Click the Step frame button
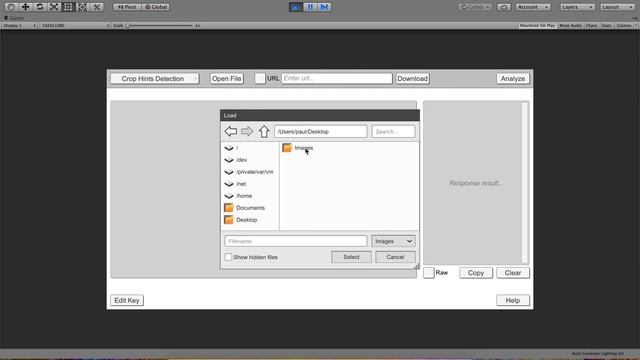This screenshot has width=640, height=360. pyautogui.click(x=324, y=7)
